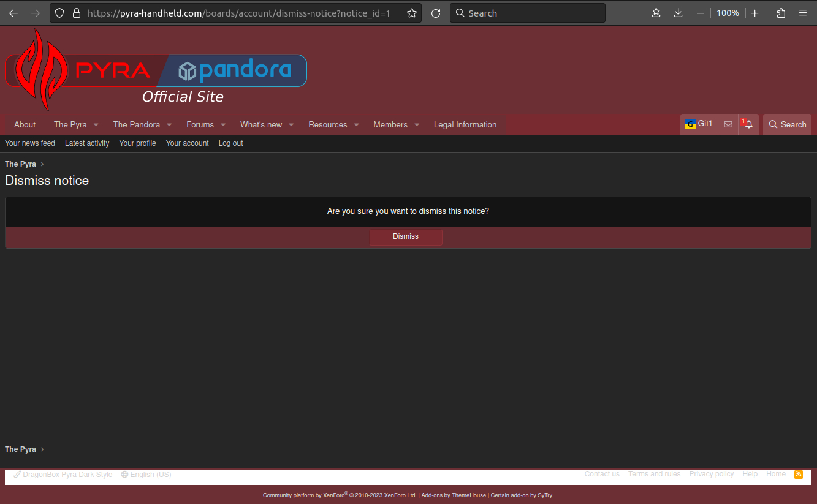Expand the Resources dropdown arrow
Viewport: 817px width, 504px height.
point(356,125)
